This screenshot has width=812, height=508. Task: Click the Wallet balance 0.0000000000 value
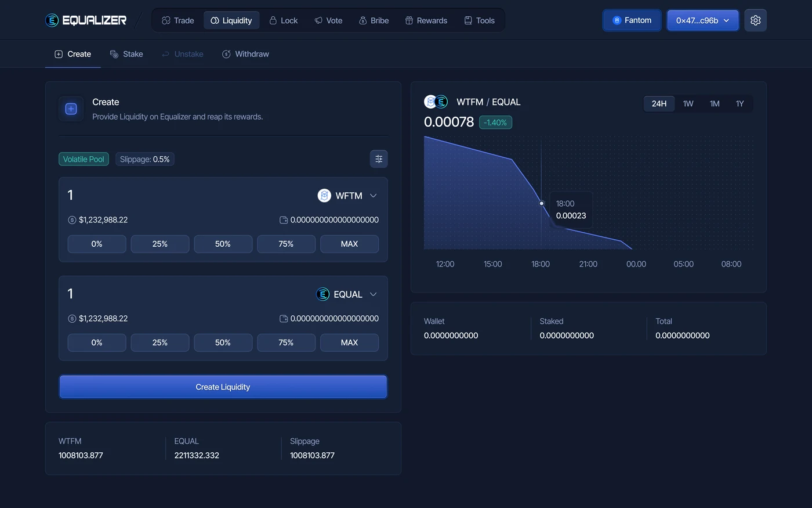coord(451,336)
